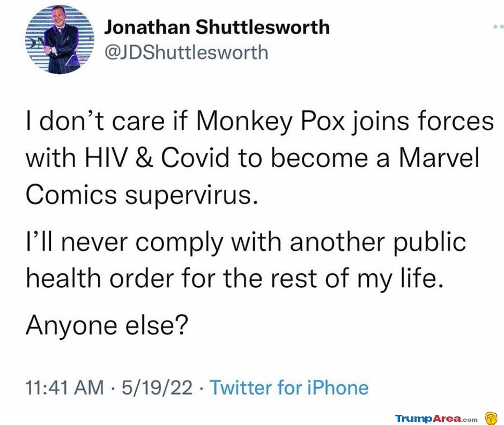
Task: Click the 5/19/22 date
Action: [157, 387]
